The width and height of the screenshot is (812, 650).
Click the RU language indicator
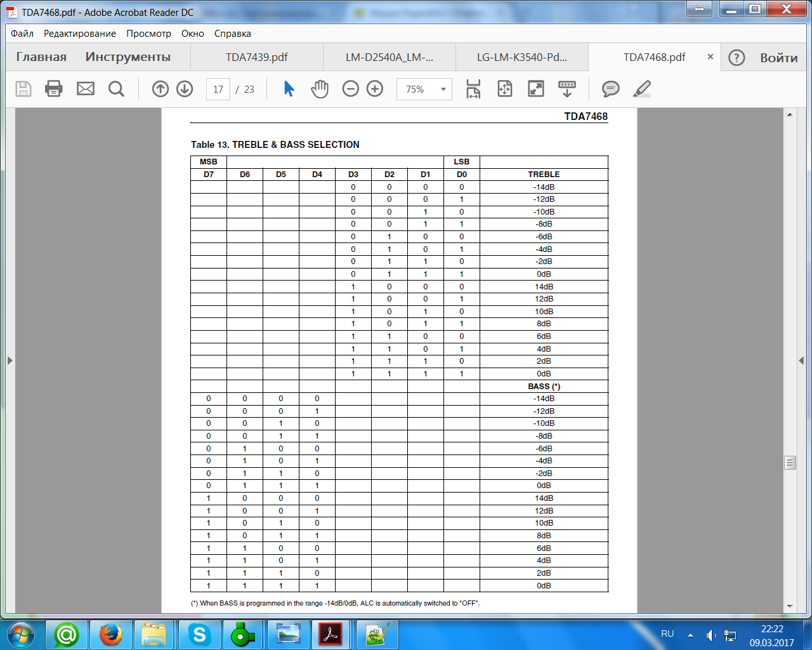[667, 634]
